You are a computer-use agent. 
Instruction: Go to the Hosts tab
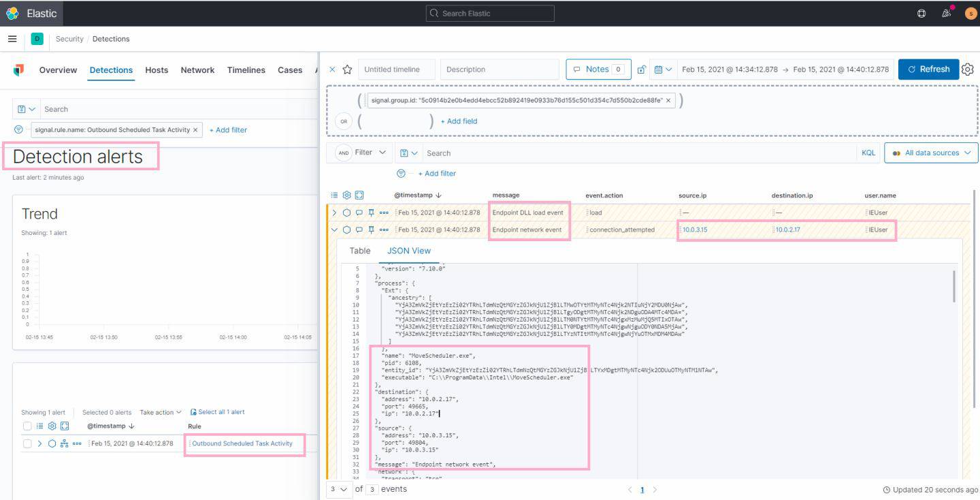[x=157, y=70]
